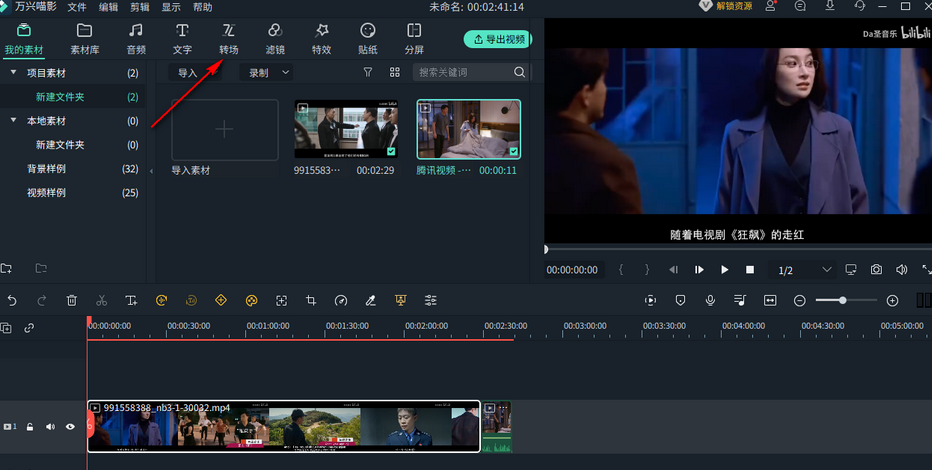932x470 pixels.
Task: Open the 文件 menu
Action: click(x=77, y=7)
